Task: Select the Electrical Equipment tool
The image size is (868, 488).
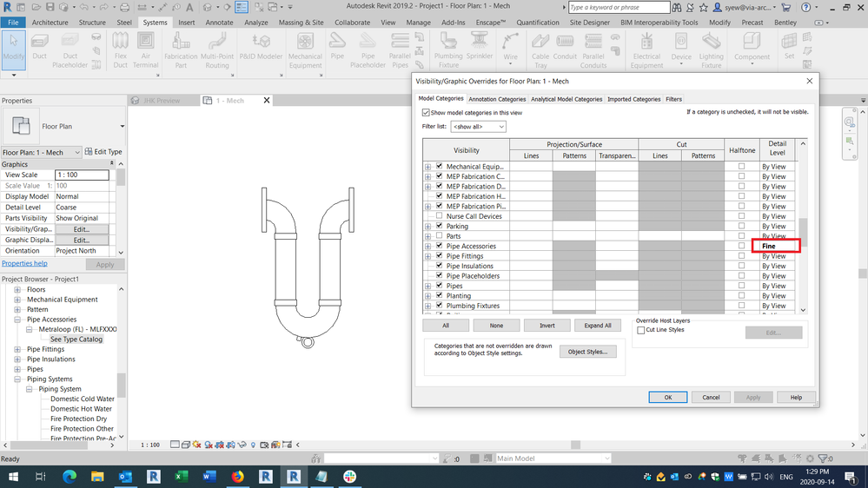Action: click(646, 50)
